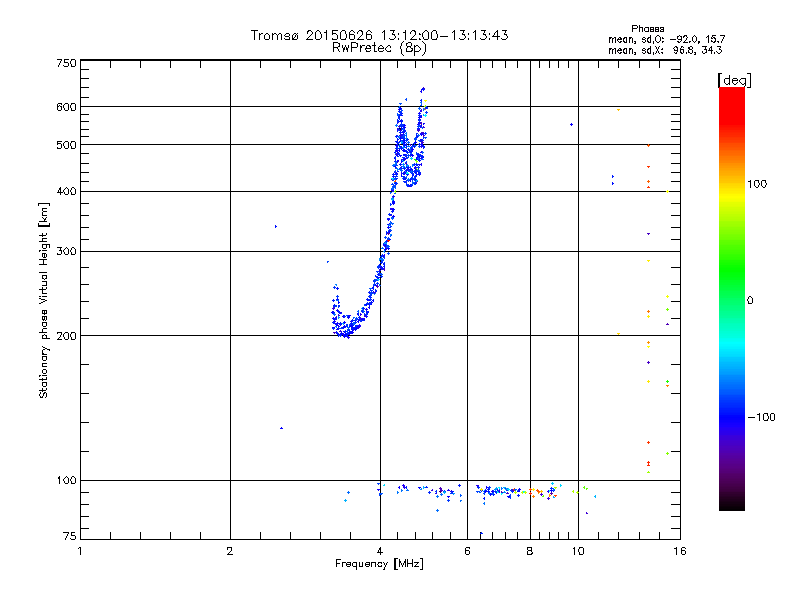Click the plot title 'Tromsø 20150626 13:12:00-13:13:43'
The height and width of the screenshot is (600, 800).
point(379,35)
